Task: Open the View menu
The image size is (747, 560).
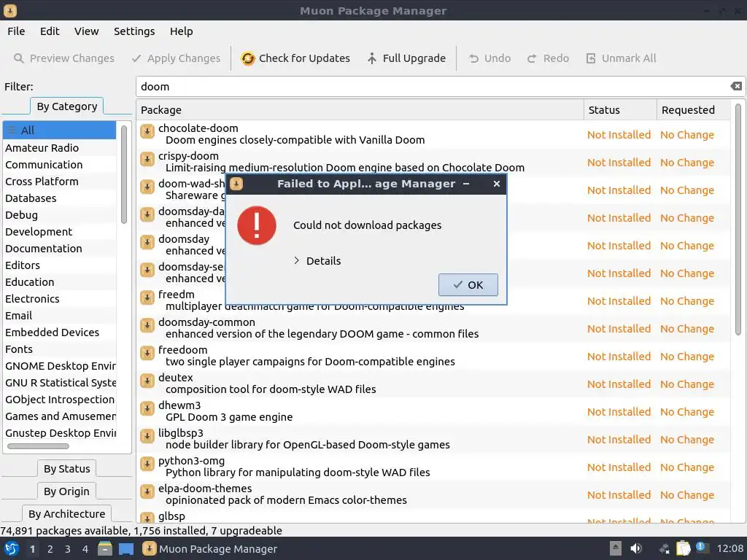Action: click(86, 31)
